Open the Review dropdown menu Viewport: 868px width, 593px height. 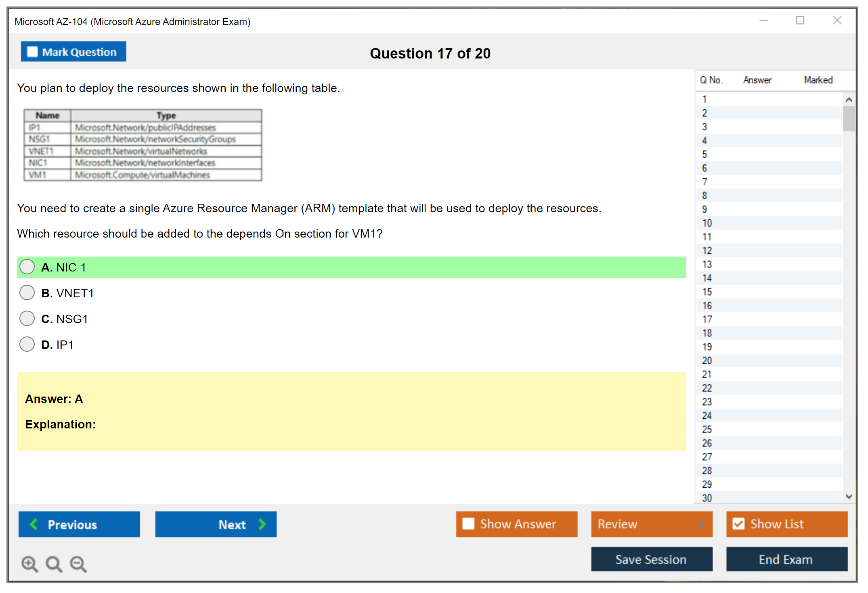coord(700,524)
